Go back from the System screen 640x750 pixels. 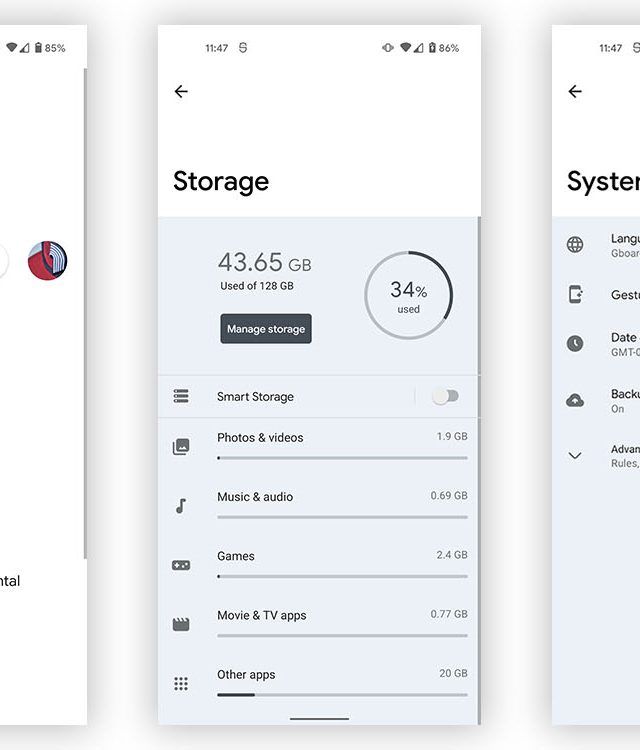click(x=575, y=91)
